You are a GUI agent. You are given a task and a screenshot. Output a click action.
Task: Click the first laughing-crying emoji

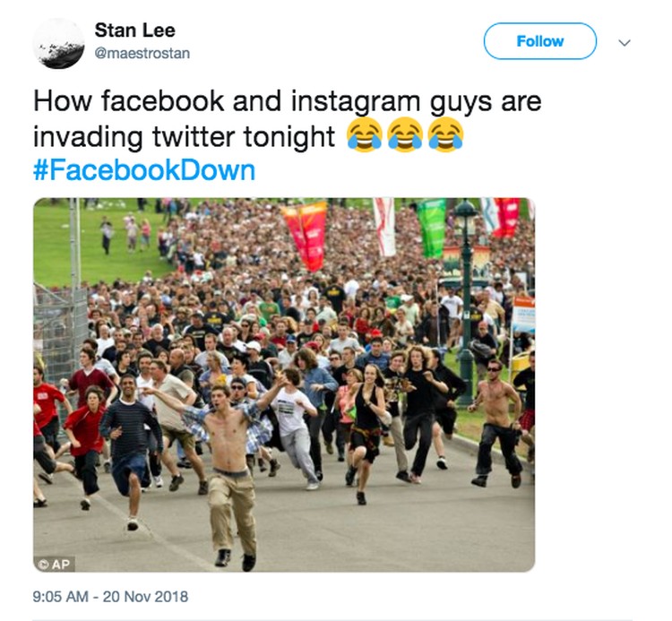[x=365, y=135]
